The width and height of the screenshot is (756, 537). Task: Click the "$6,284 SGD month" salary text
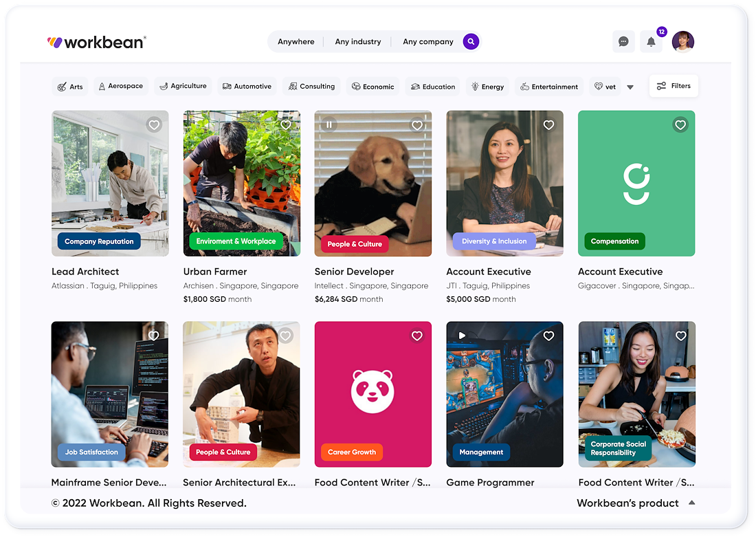point(349,299)
